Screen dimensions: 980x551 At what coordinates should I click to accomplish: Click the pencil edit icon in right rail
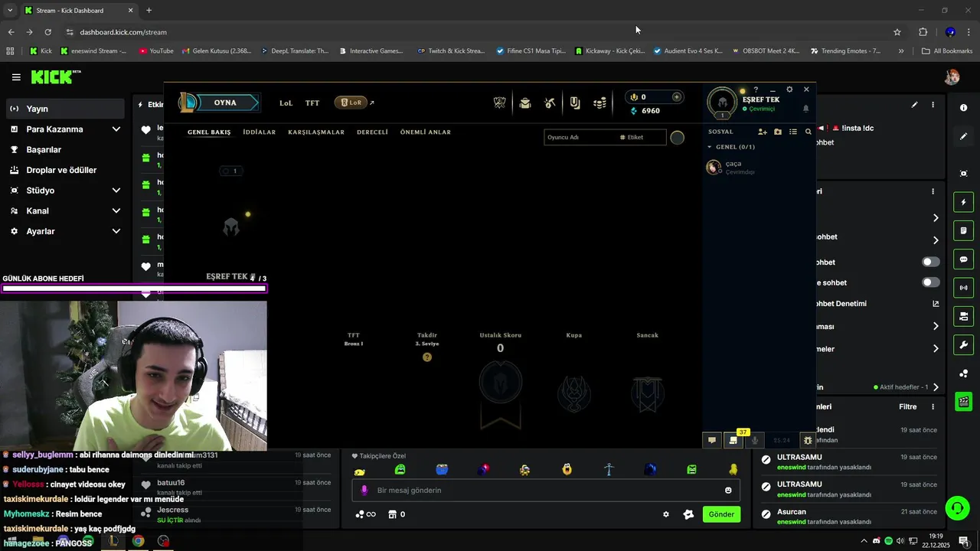tap(963, 136)
